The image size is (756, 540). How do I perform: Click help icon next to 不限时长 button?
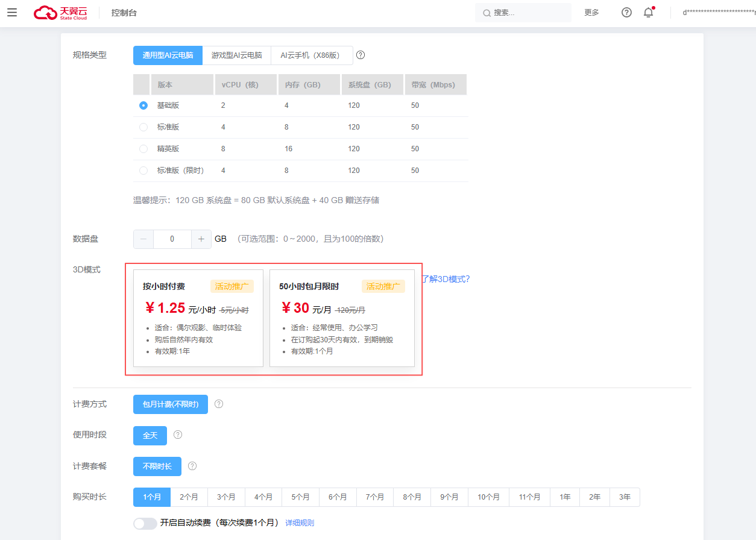click(x=192, y=466)
